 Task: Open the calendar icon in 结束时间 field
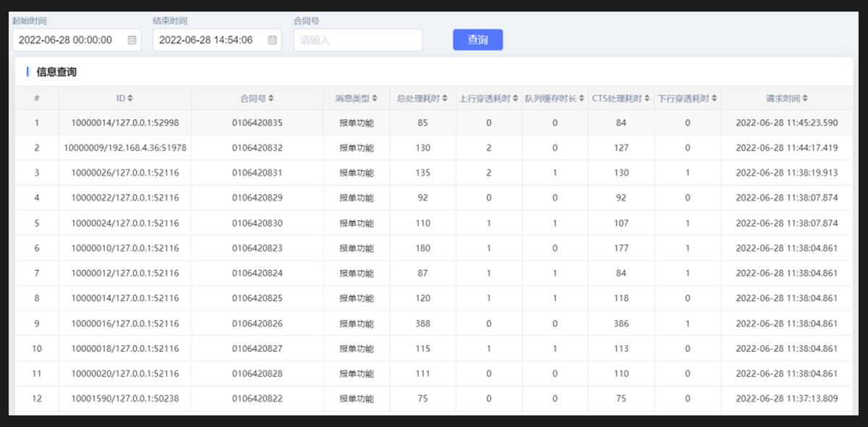click(273, 41)
